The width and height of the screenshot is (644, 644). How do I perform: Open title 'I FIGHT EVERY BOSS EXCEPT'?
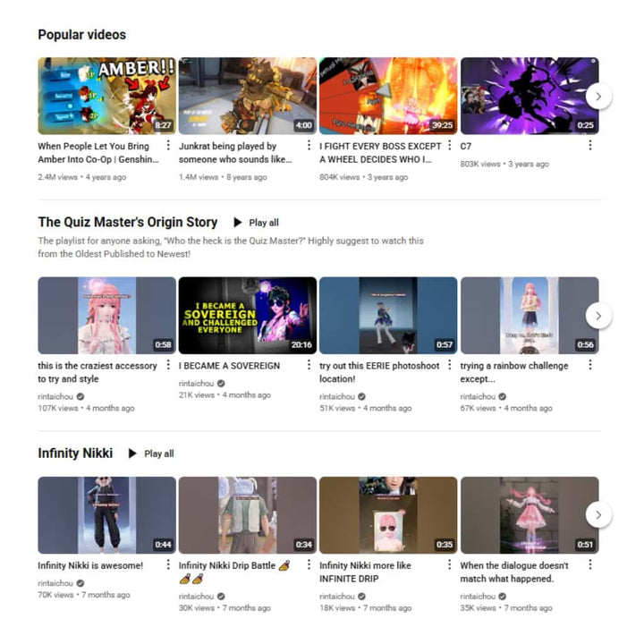click(x=380, y=153)
